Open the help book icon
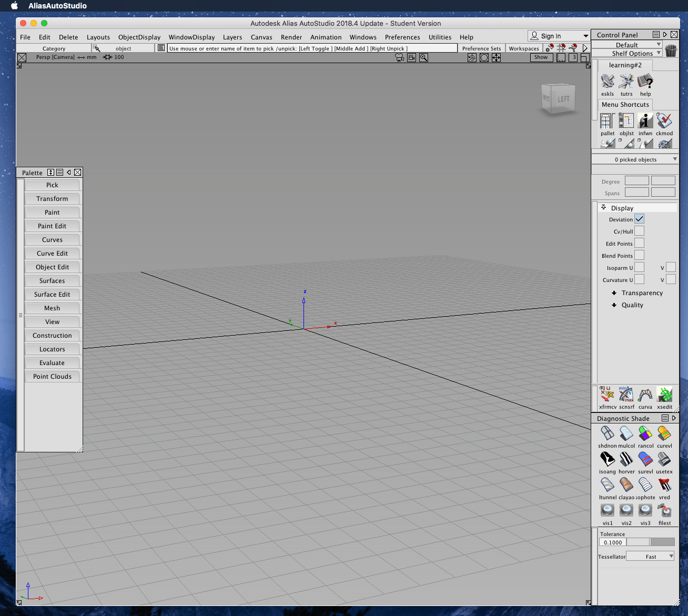688x616 pixels. (x=645, y=82)
